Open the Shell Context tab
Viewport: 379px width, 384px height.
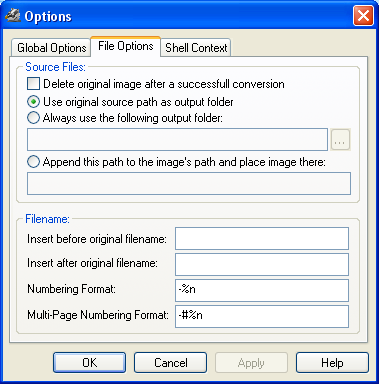click(196, 48)
